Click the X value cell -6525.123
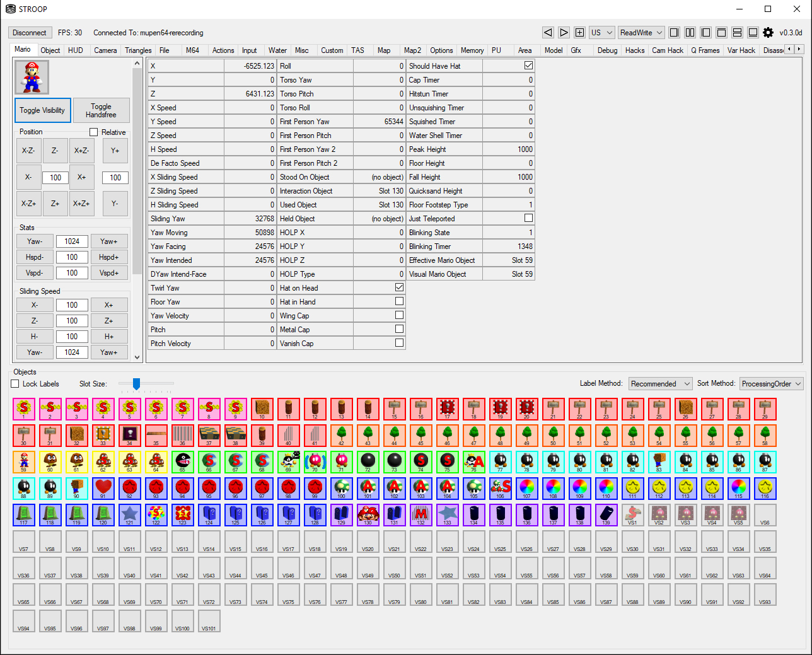 (x=250, y=66)
